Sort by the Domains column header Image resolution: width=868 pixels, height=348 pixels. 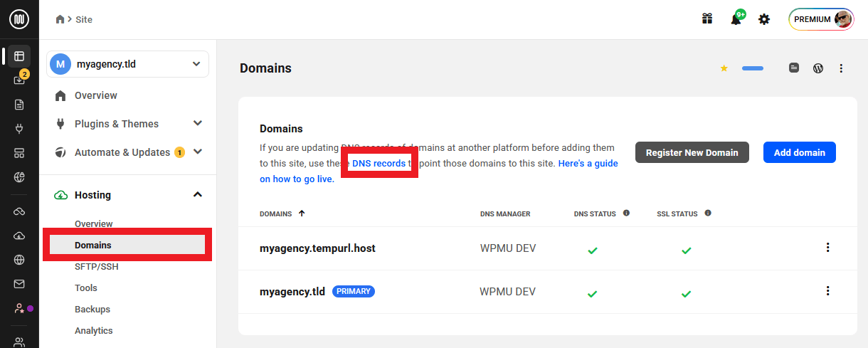[282, 213]
